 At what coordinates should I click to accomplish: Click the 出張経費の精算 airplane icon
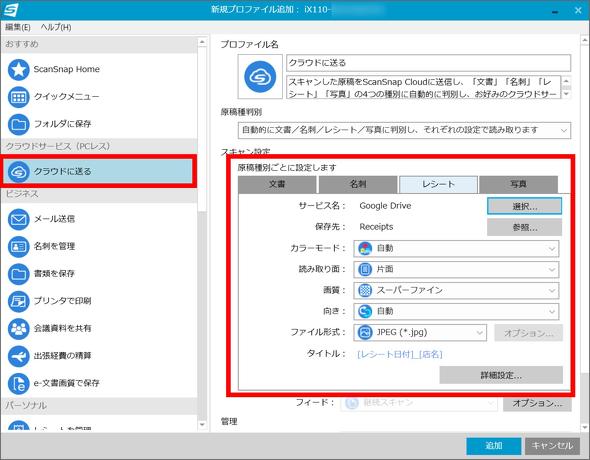click(x=18, y=356)
